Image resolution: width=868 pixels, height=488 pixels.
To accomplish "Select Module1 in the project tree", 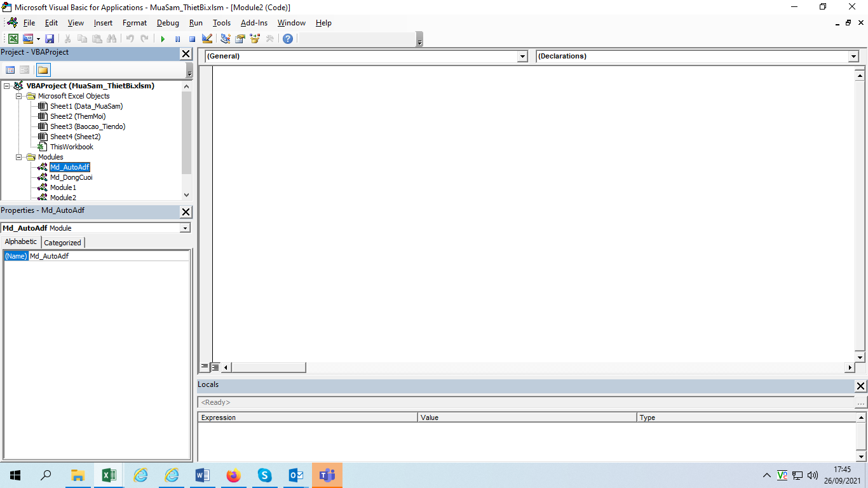I will tap(63, 187).
